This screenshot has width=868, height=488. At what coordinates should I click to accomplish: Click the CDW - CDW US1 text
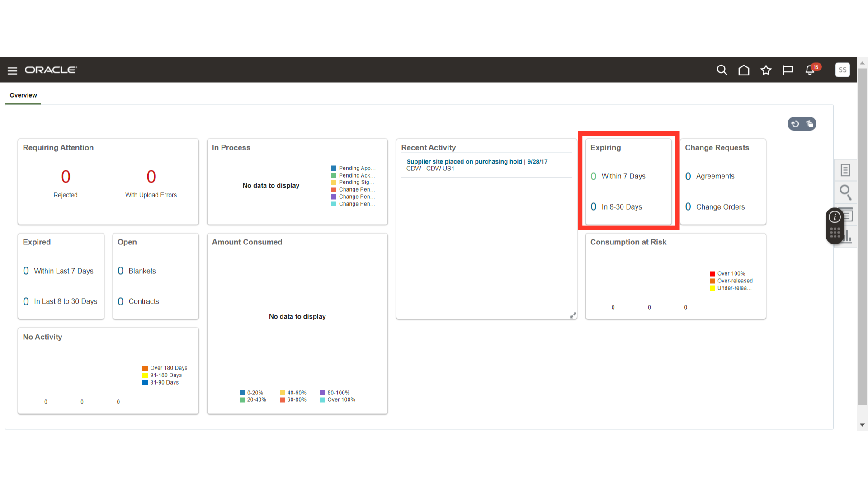pos(430,169)
